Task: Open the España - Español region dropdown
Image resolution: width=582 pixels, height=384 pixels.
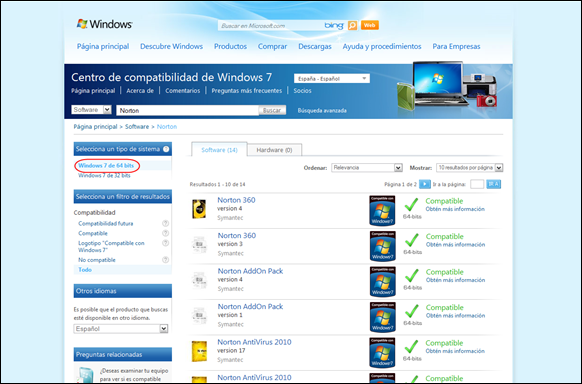Action: pyautogui.click(x=332, y=79)
